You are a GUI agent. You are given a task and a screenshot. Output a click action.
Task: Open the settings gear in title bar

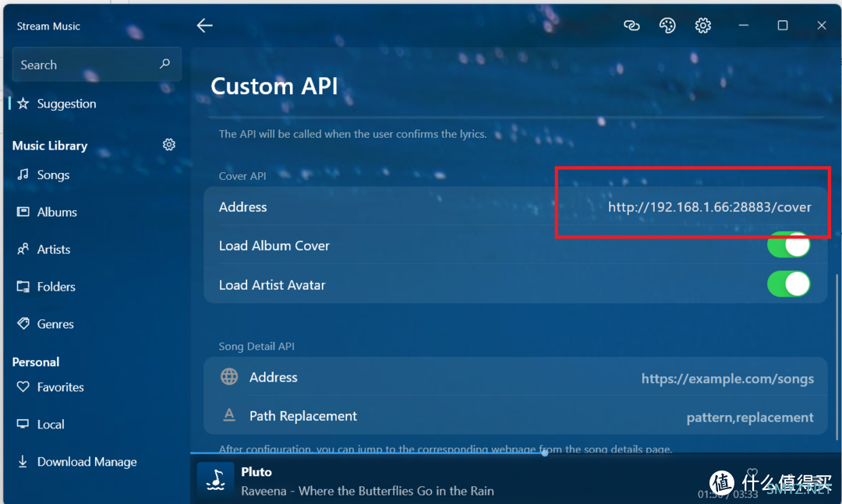coord(703,25)
